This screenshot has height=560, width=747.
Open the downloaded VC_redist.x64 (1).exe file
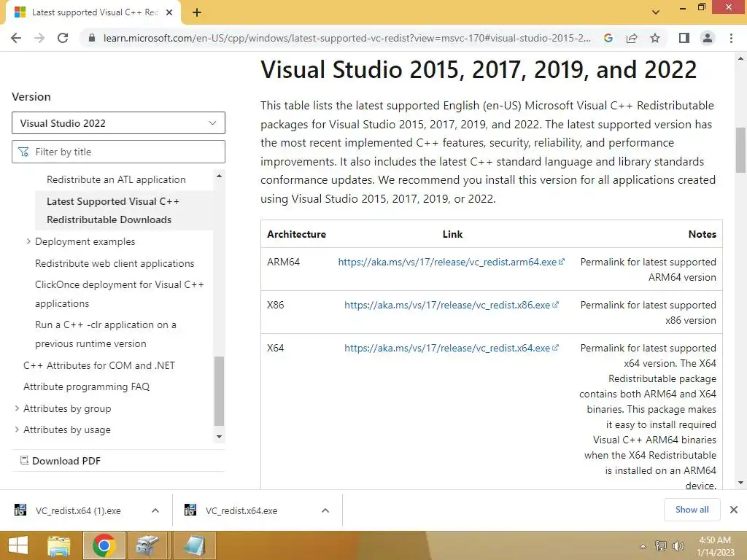78,510
